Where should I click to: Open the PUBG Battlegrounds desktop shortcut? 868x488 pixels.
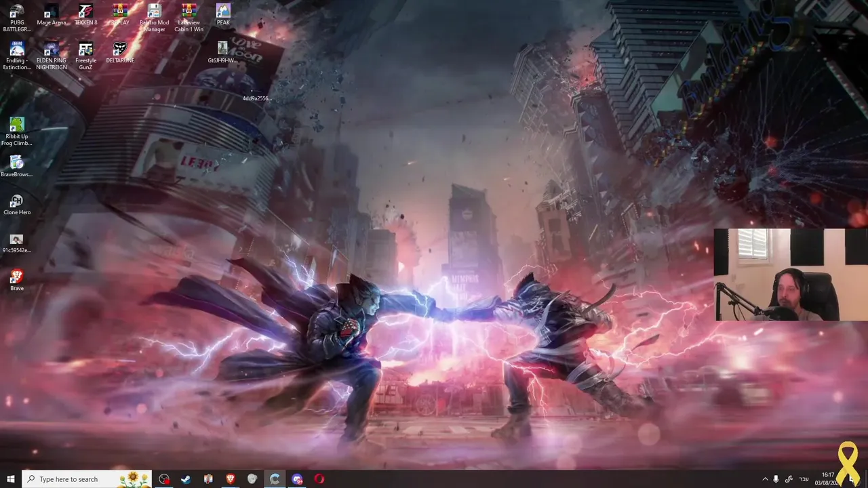pyautogui.click(x=17, y=18)
